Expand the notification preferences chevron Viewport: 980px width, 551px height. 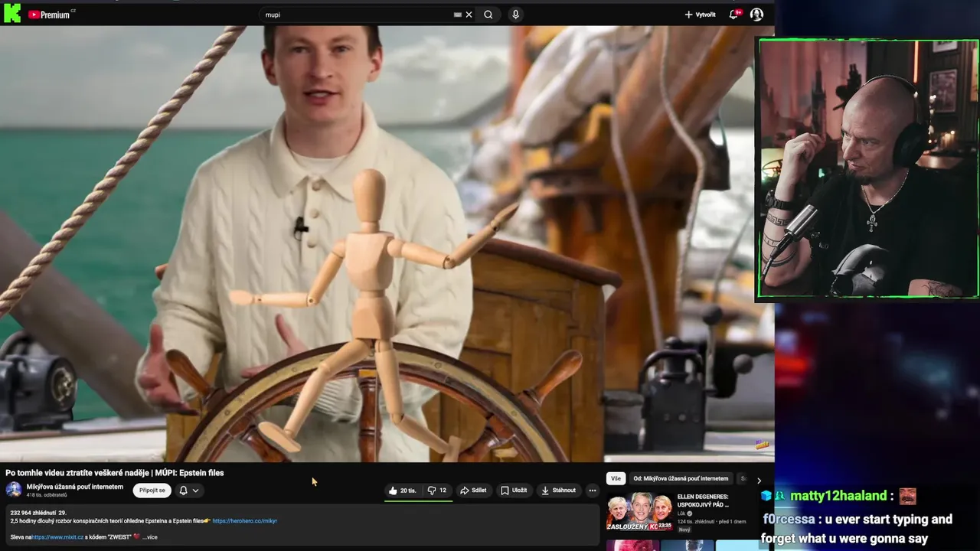click(196, 491)
